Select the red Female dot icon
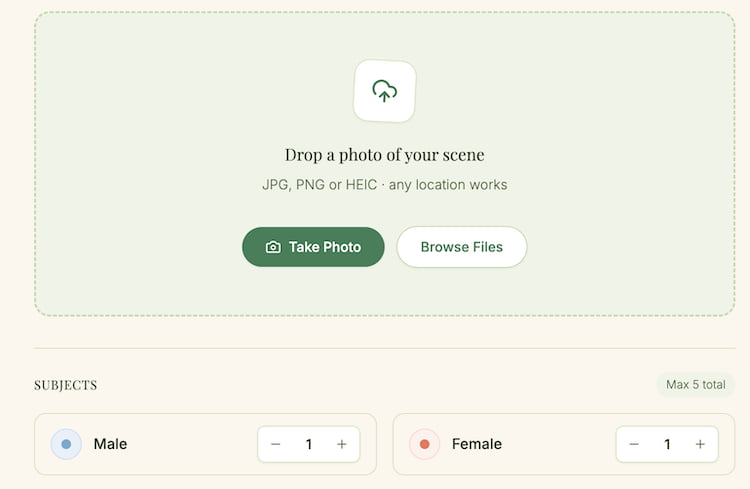This screenshot has height=489, width=750. [424, 444]
